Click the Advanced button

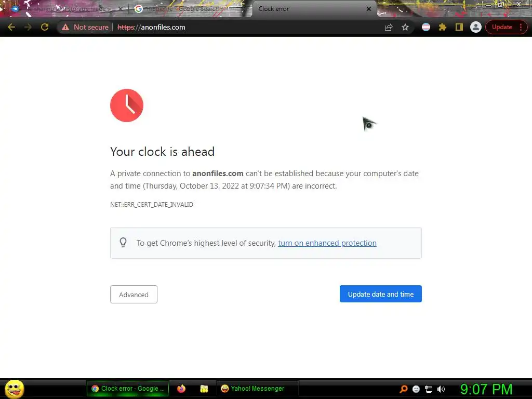134,294
